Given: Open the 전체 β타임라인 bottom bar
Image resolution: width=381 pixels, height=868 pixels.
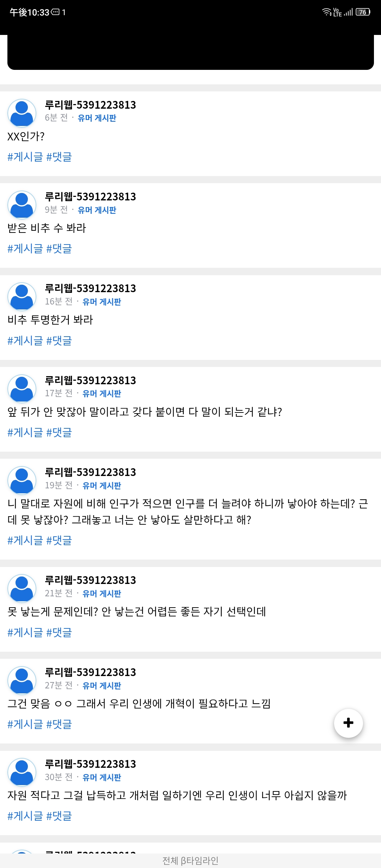Looking at the screenshot, I should [x=190, y=861].
